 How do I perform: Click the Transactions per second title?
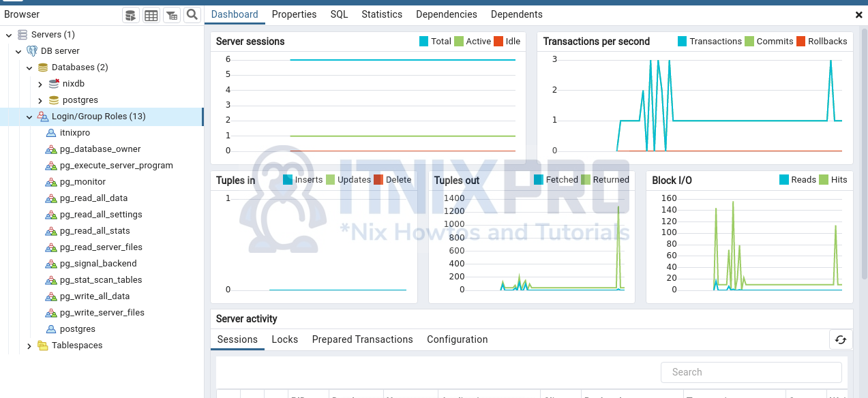click(597, 42)
